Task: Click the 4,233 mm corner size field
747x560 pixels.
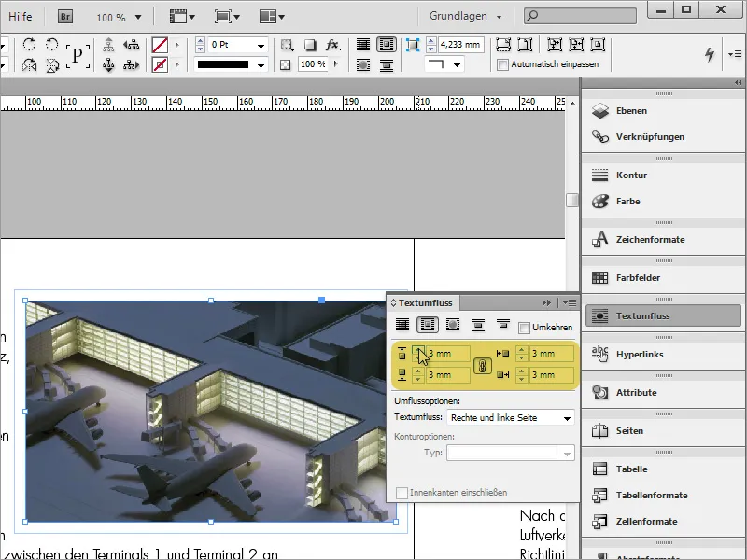Action: click(x=460, y=45)
